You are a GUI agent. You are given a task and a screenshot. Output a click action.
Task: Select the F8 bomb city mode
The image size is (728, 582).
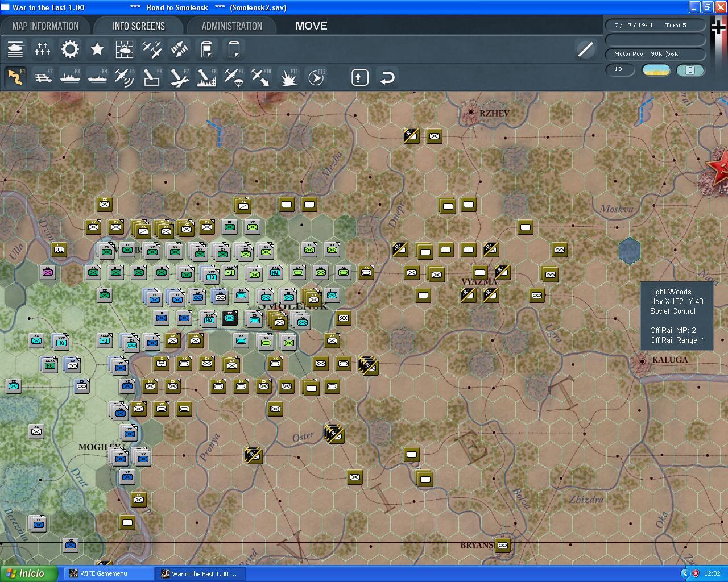coord(206,77)
